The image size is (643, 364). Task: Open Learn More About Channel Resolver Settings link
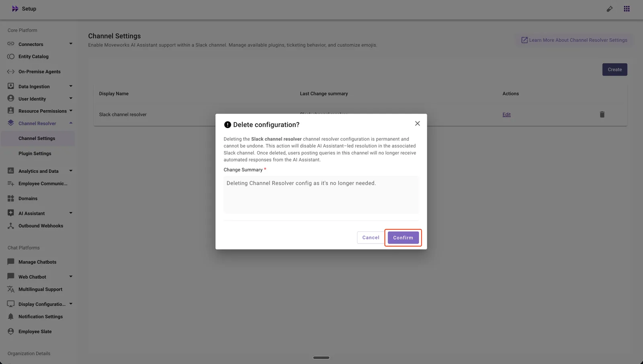tap(574, 40)
